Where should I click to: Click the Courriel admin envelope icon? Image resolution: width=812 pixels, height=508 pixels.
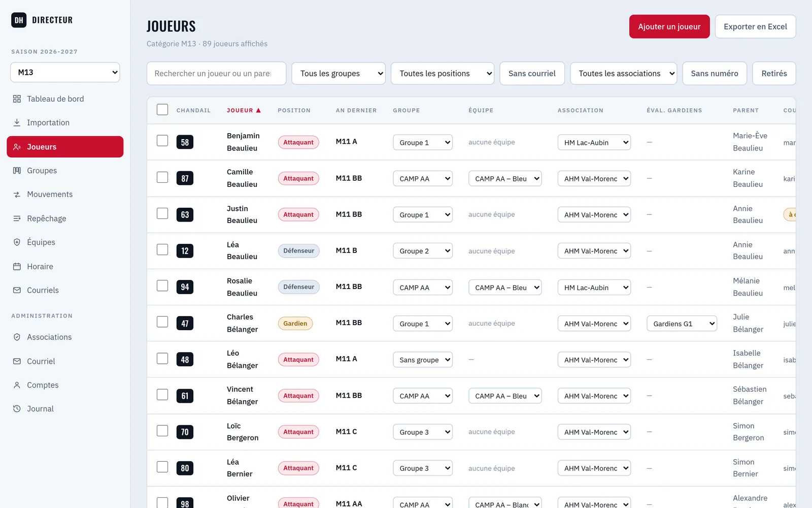17,361
